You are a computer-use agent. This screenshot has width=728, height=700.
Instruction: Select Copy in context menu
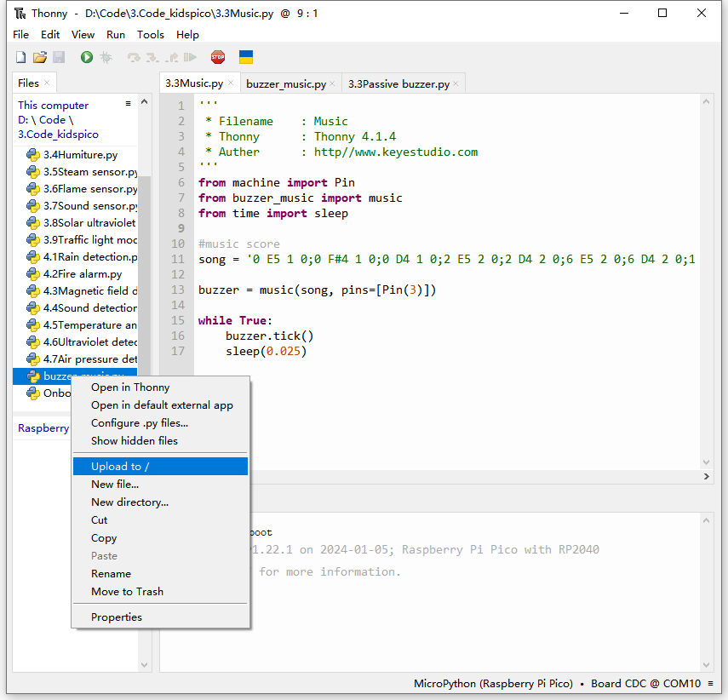[x=160, y=538]
